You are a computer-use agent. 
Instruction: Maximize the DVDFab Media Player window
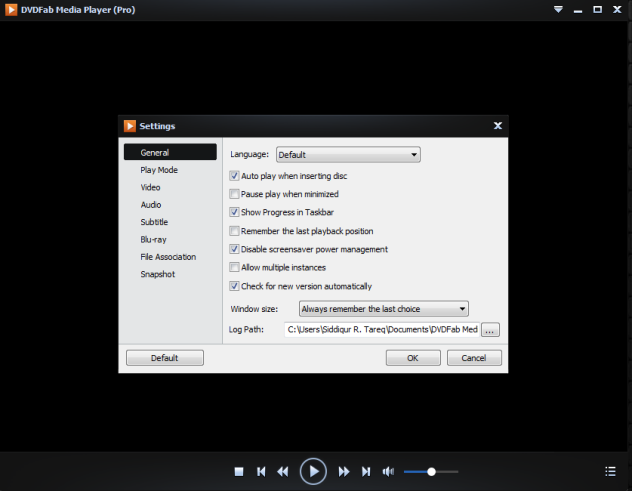point(598,9)
